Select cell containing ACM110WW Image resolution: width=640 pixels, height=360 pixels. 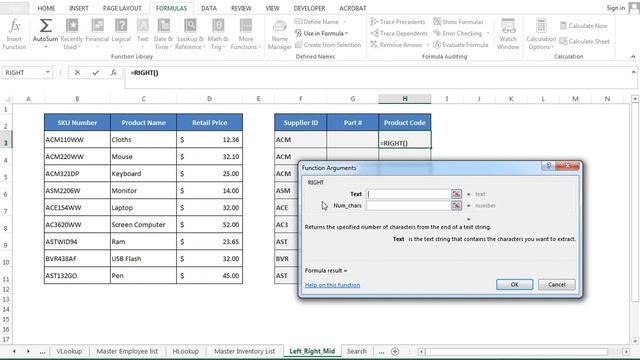pos(77,140)
